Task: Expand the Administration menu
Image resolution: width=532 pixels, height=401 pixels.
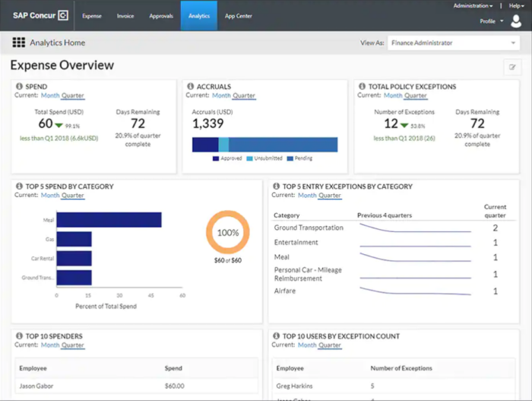Action: [x=473, y=5]
